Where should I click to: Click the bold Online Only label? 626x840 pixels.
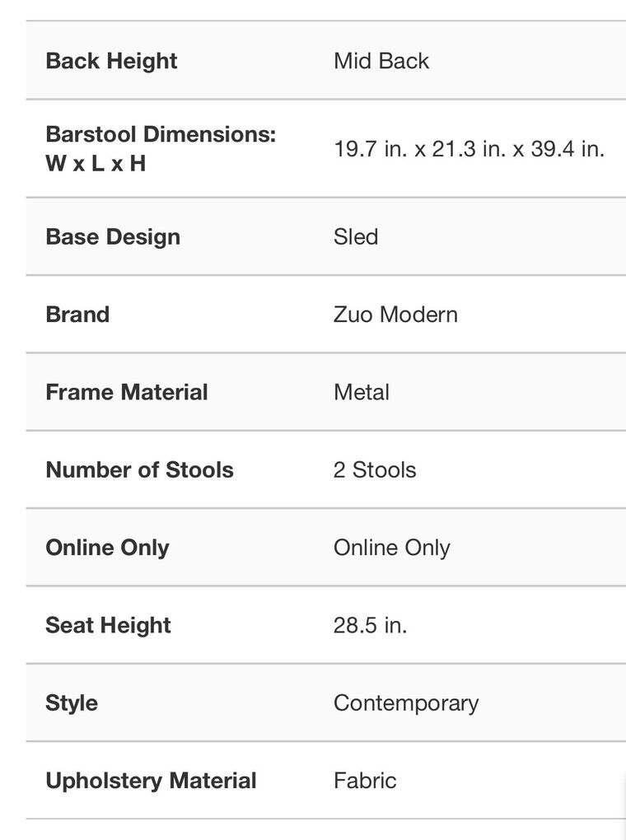coord(107,548)
